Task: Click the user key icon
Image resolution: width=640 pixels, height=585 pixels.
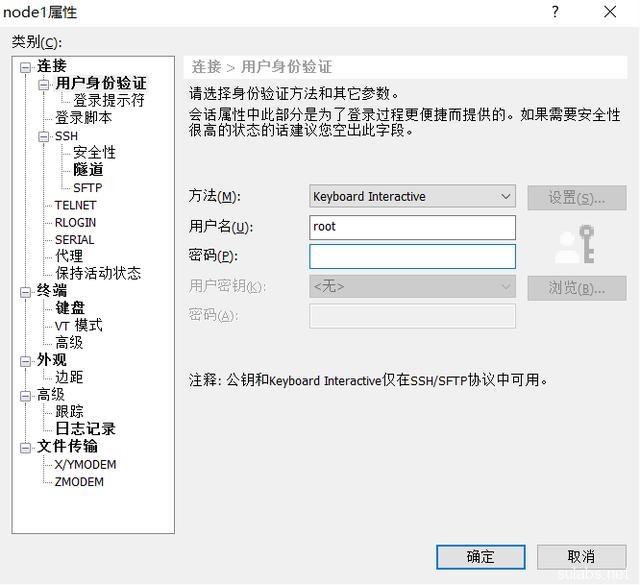Action: pyautogui.click(x=576, y=244)
